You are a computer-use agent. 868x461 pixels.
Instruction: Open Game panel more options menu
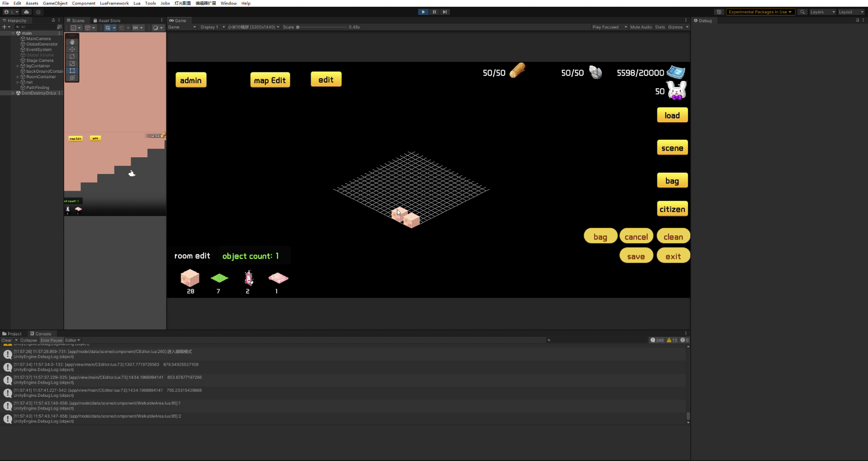pos(686,20)
